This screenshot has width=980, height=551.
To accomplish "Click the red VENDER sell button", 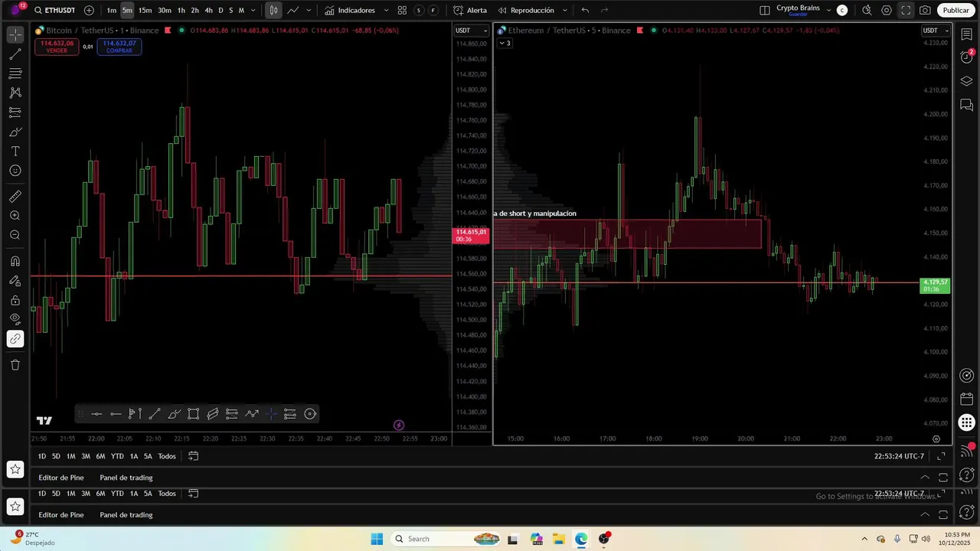I will coord(57,47).
